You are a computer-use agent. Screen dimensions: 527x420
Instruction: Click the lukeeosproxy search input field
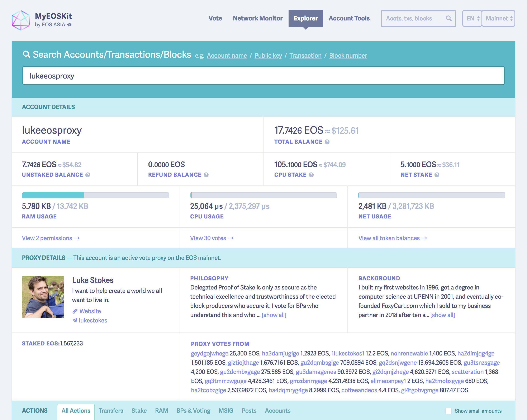(x=263, y=76)
